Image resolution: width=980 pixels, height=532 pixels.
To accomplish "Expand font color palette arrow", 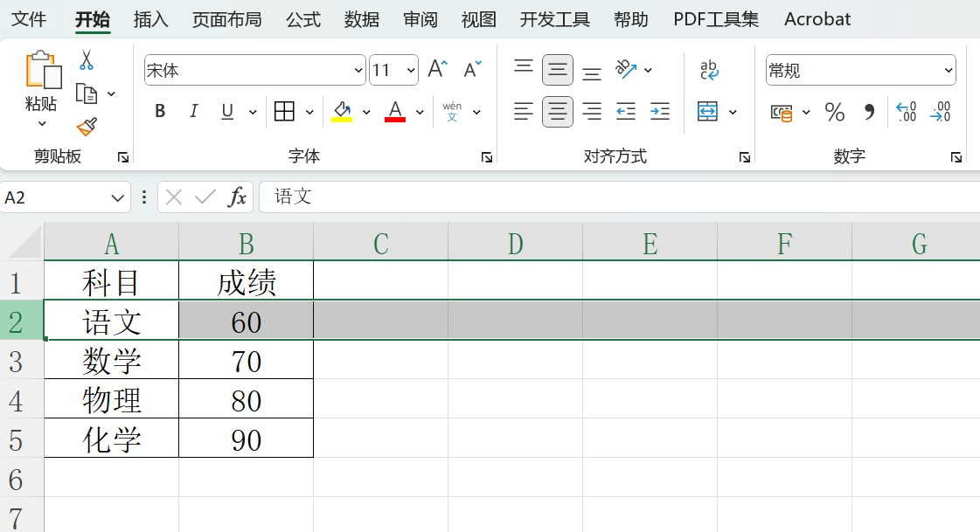I will (x=420, y=112).
